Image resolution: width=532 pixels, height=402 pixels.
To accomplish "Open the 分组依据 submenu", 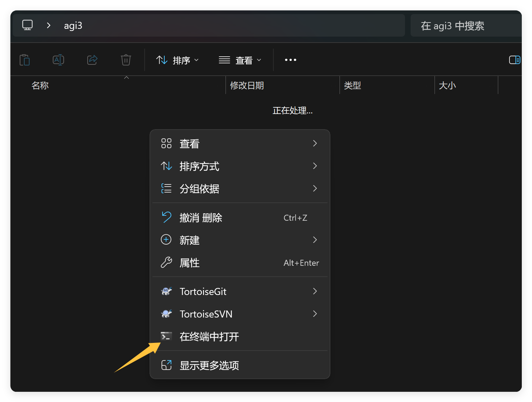I will click(239, 189).
